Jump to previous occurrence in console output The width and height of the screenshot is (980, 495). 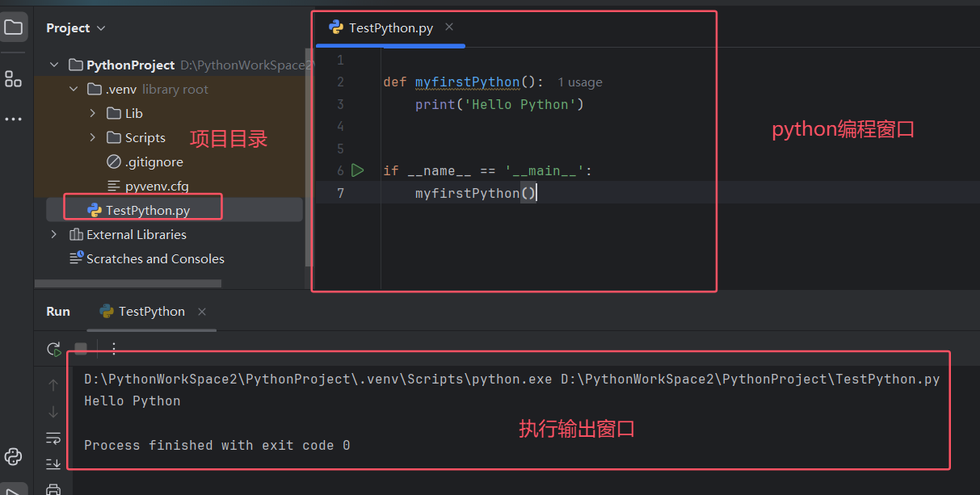(53, 384)
